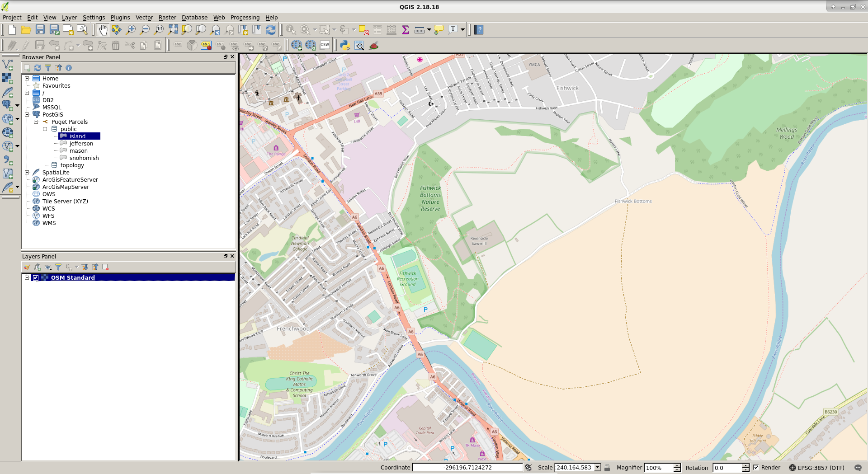Screen dimensions: 868x474
Task: Click the EPSG:3857 CRS status button
Action: pos(817,468)
